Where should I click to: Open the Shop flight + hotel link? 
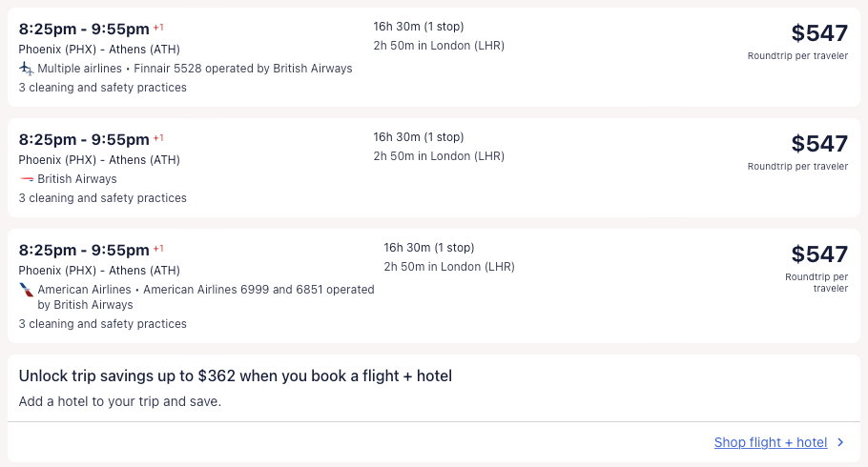coord(770,442)
